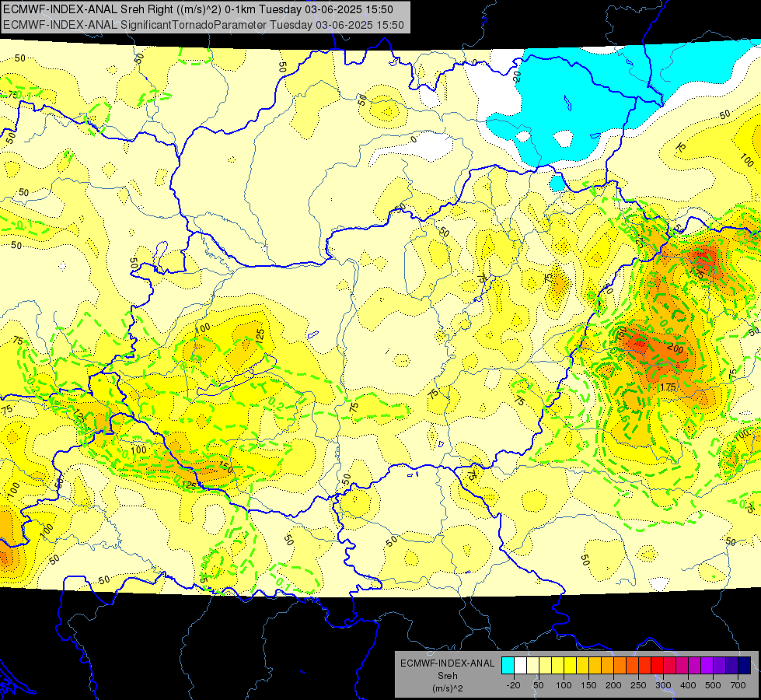761x700 pixels.
Task: Pick the bright violet legend swatch before the 500 tick
Action: [707, 665]
